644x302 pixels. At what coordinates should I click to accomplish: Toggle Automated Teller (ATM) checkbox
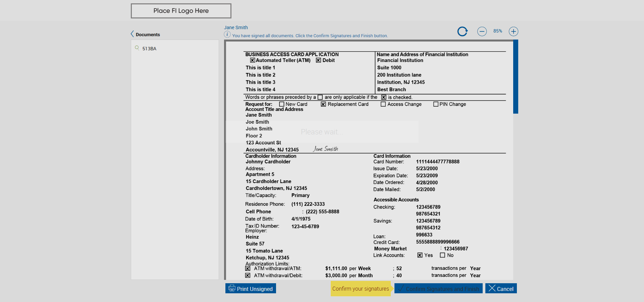point(253,60)
